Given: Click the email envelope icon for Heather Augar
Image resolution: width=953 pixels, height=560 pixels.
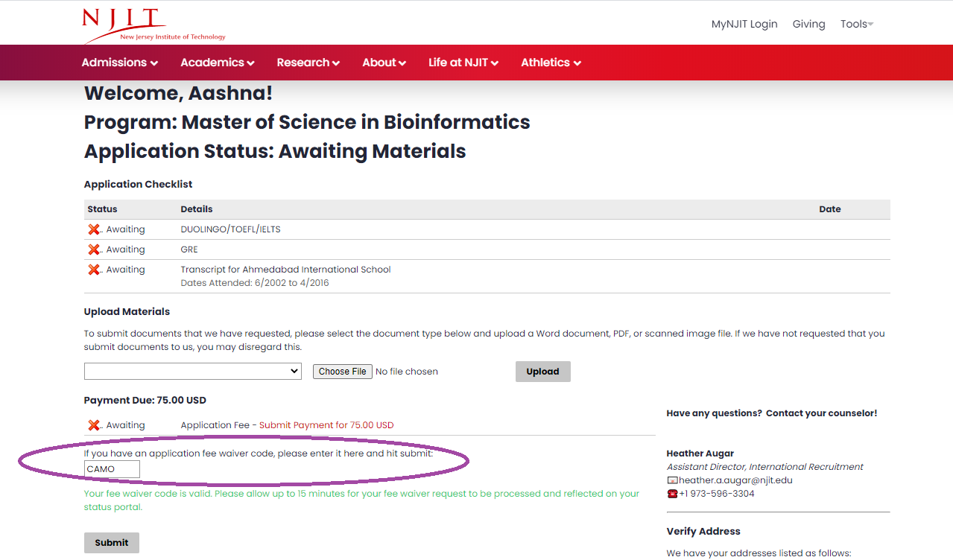Looking at the screenshot, I should pyautogui.click(x=672, y=480).
